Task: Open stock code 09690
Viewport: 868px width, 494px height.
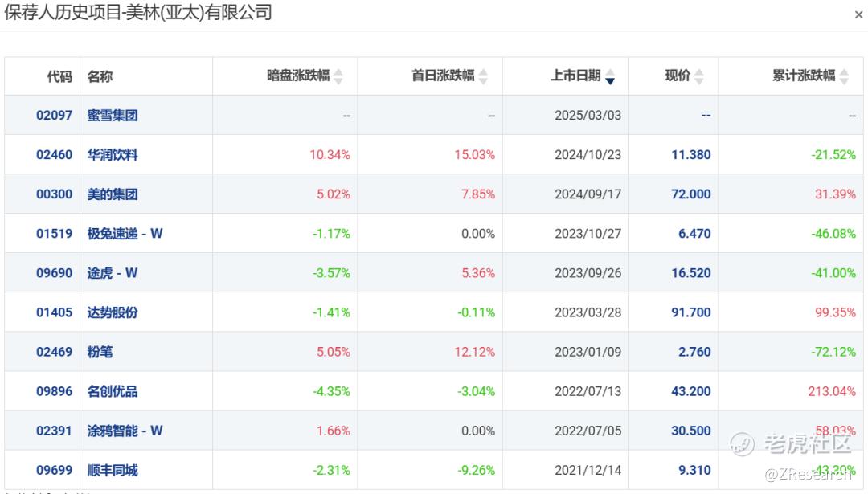Action: [55, 273]
